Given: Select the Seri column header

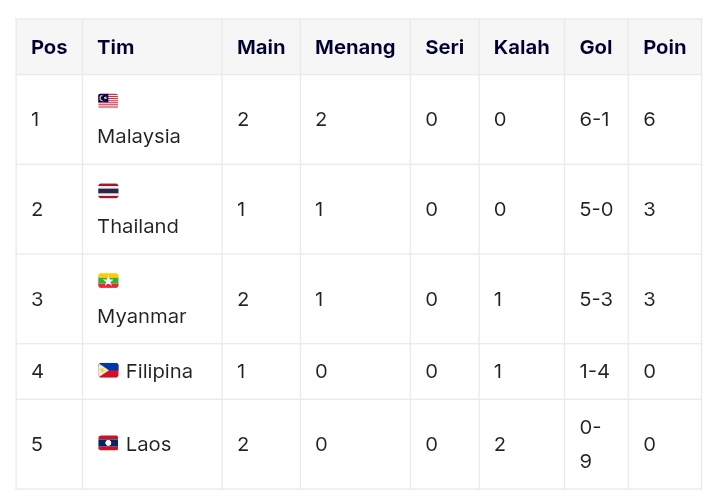Looking at the screenshot, I should coord(444,47).
